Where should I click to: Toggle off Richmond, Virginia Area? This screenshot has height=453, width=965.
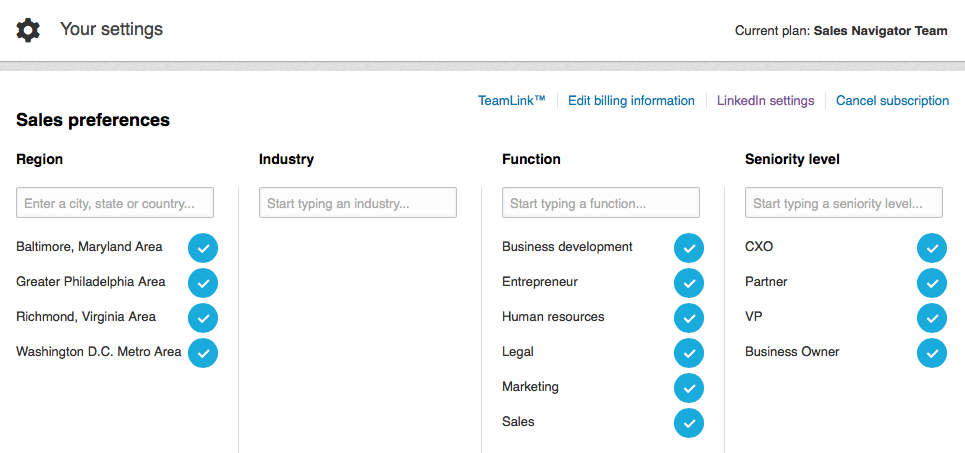(x=203, y=318)
